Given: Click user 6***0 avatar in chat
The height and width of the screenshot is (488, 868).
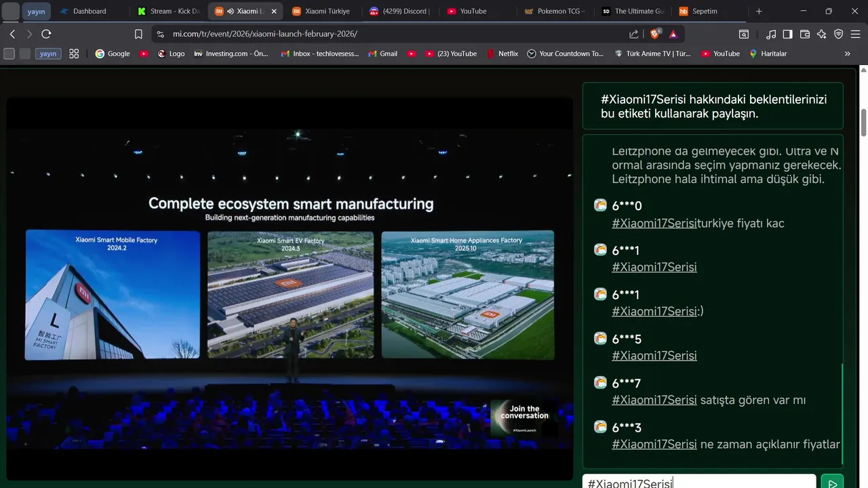Looking at the screenshot, I should coord(600,205).
